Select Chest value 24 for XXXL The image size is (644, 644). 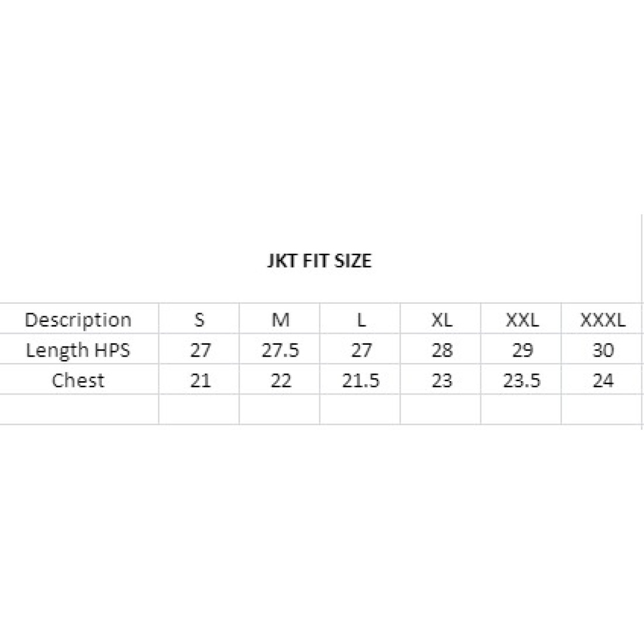(602, 380)
